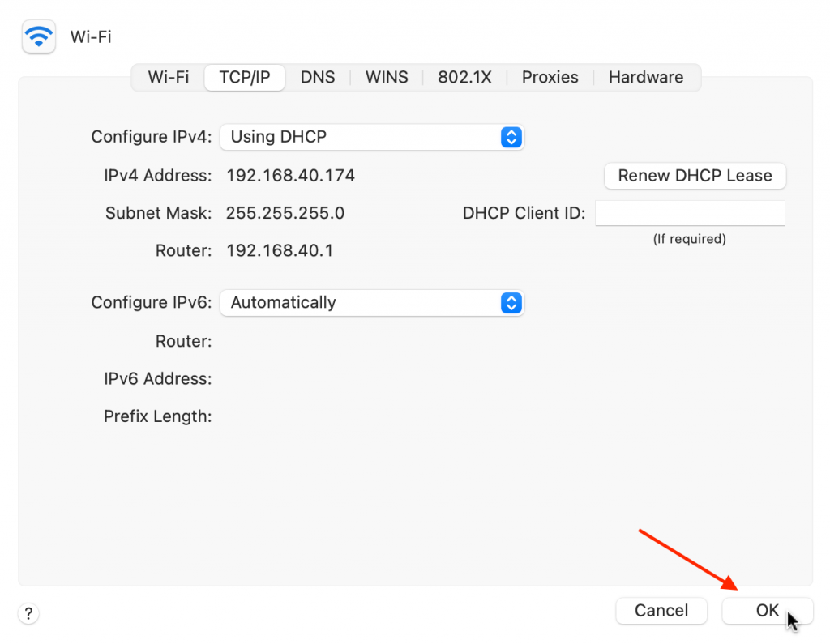Select the currently active TCP/IP tab
Screen dimensions: 830x644
tap(244, 77)
